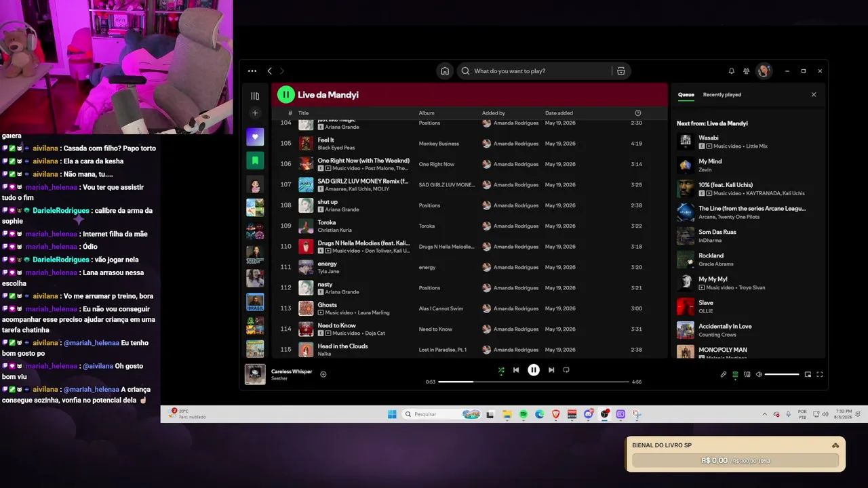This screenshot has height=488, width=868.
Task: Sort by Date added column
Action: (559, 113)
